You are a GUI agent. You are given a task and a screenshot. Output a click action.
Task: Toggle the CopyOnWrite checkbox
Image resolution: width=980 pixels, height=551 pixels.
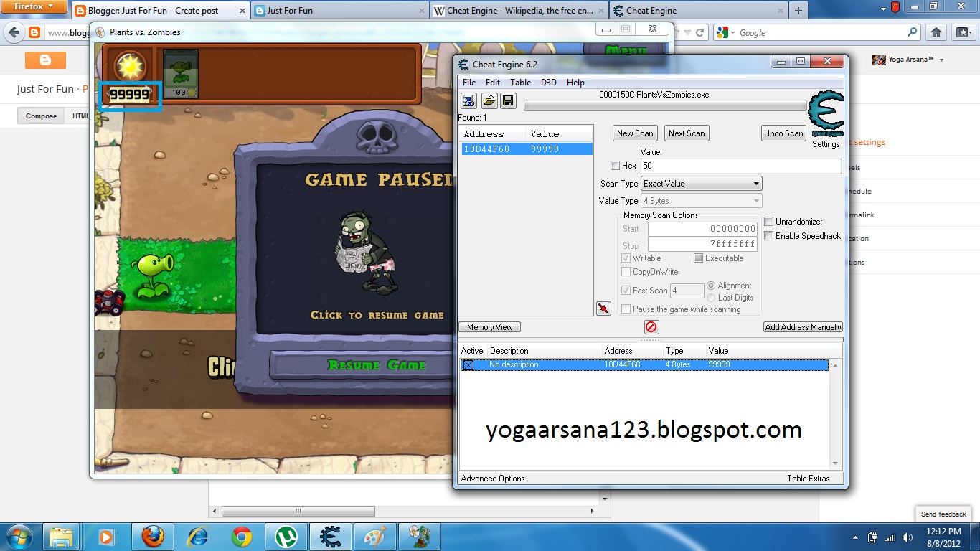[626, 272]
